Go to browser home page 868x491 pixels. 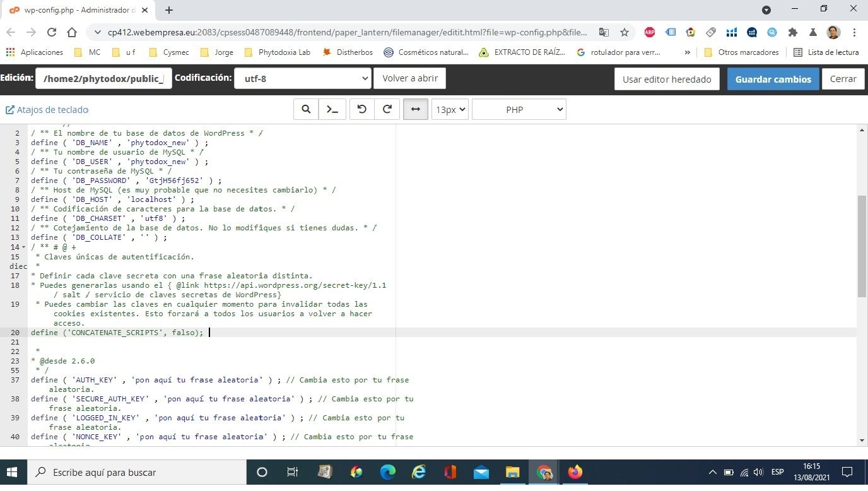pos(72,32)
